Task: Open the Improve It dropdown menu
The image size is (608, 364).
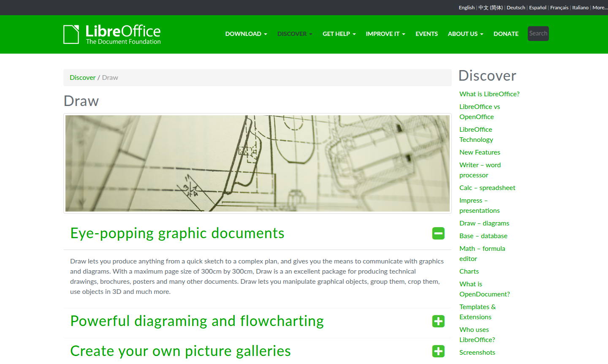Action: 385,34
